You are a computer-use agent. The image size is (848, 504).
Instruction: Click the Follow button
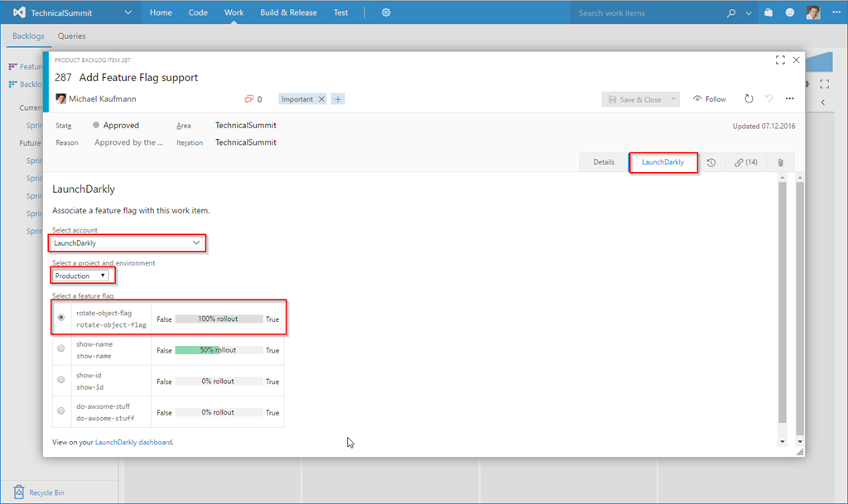[710, 99]
